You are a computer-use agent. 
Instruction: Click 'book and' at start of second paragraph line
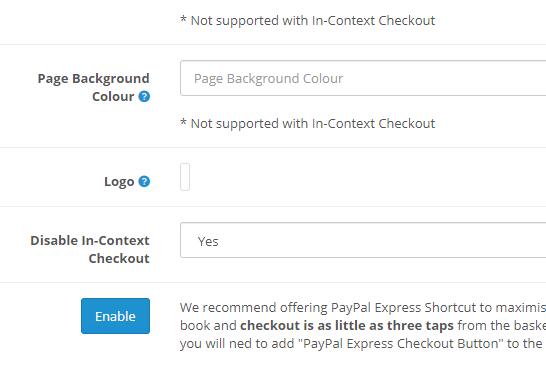click(208, 325)
